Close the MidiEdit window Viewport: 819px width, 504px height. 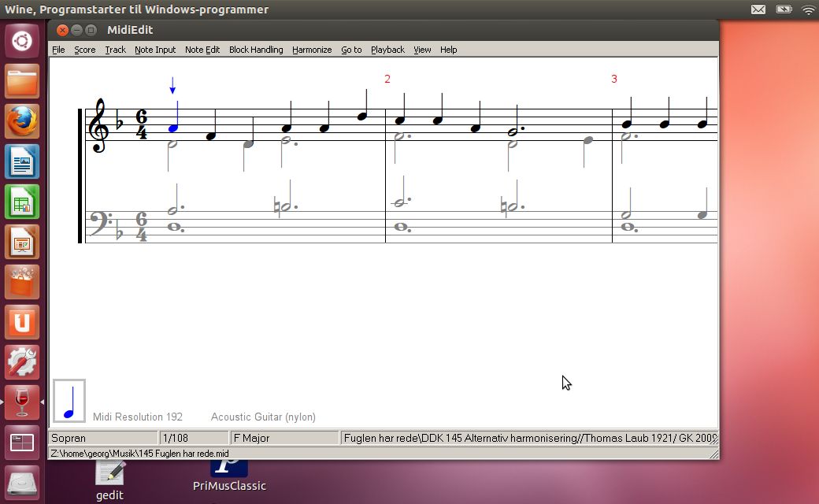(x=62, y=30)
